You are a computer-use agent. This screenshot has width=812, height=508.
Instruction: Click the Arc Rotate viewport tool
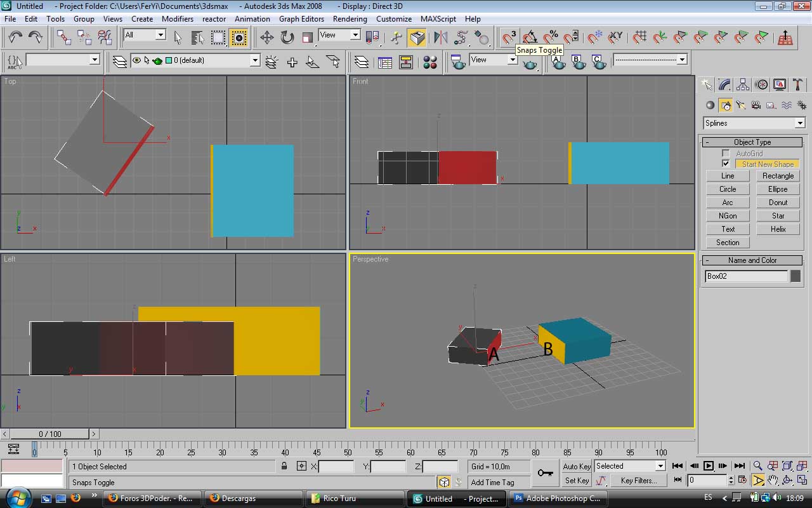(x=787, y=481)
